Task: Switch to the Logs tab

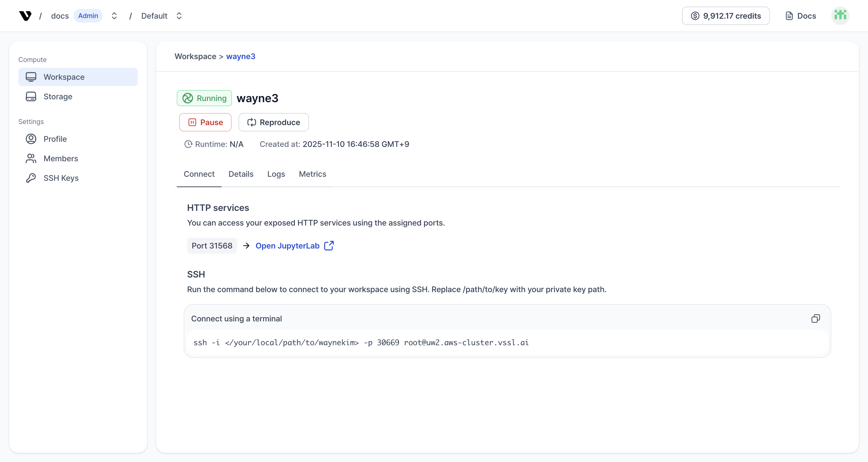Action: [x=276, y=174]
